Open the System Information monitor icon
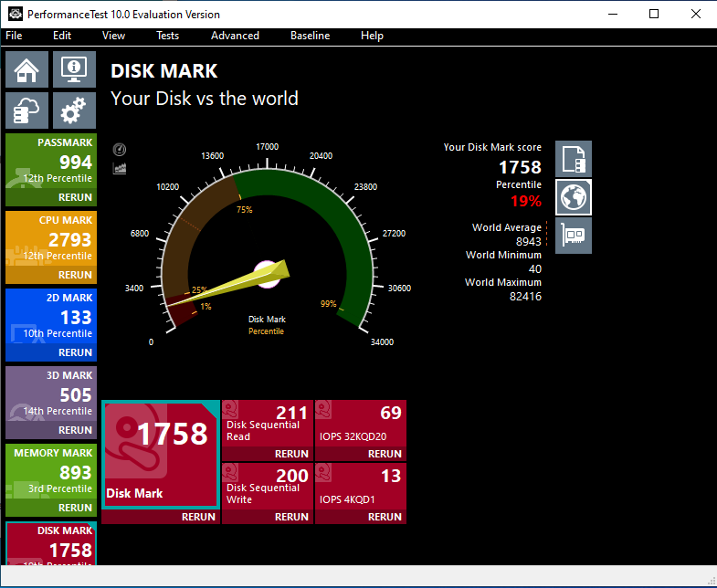The width and height of the screenshot is (717, 588). [74, 70]
